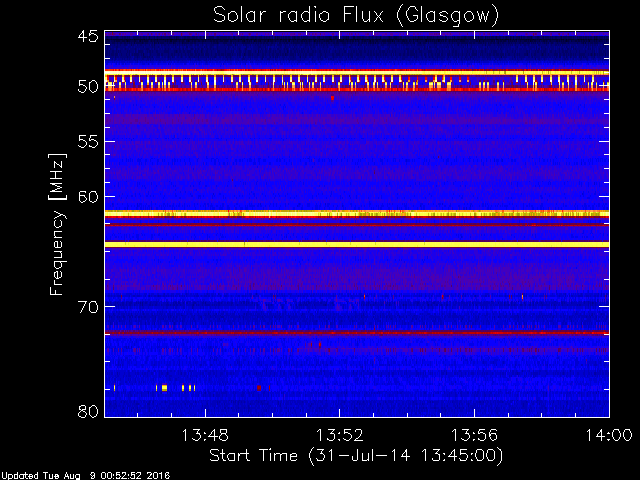
Task: Click the 55 MHz frequency axis label
Action: pos(88,142)
